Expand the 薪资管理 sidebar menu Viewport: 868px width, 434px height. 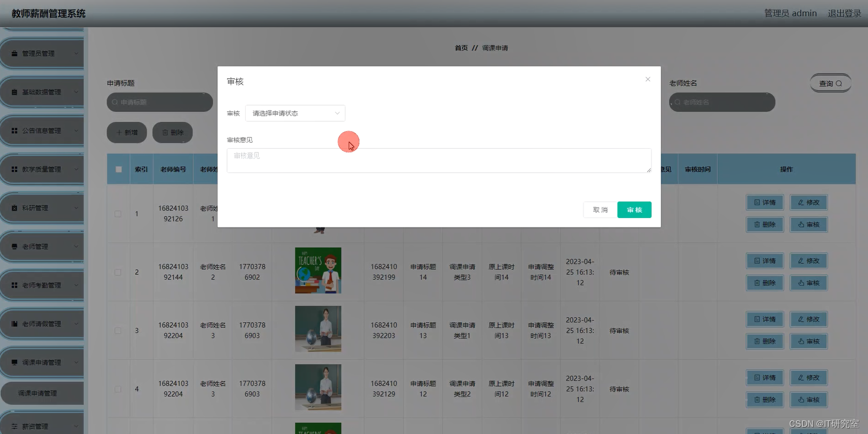42,426
